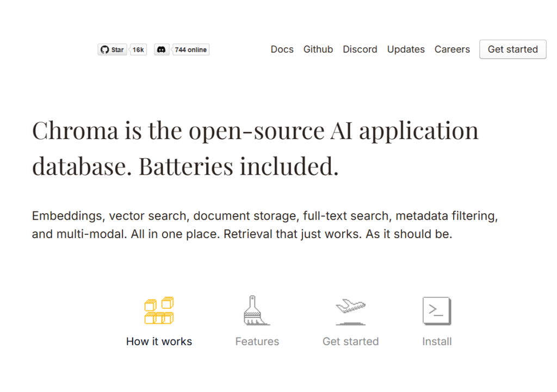This screenshot has height=392, width=557.
Task: Select the yellow cubes How it works icon
Action: click(159, 310)
